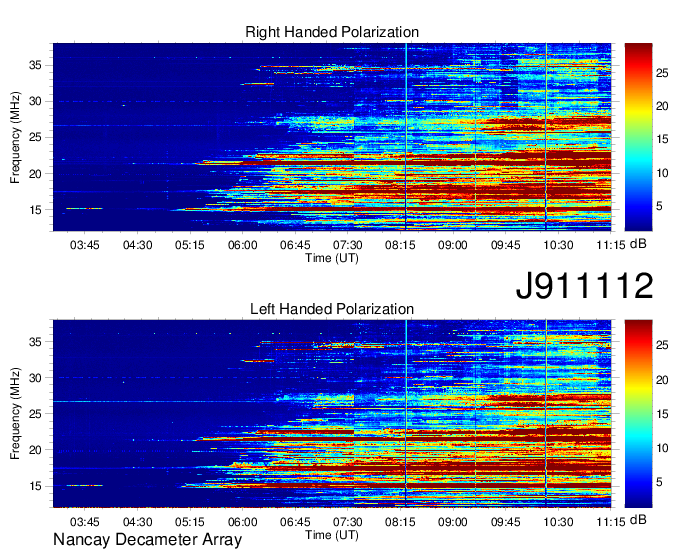Click 30 MHz tick on Left Handed plot
Screen dimensions: 680x552
tap(36, 378)
